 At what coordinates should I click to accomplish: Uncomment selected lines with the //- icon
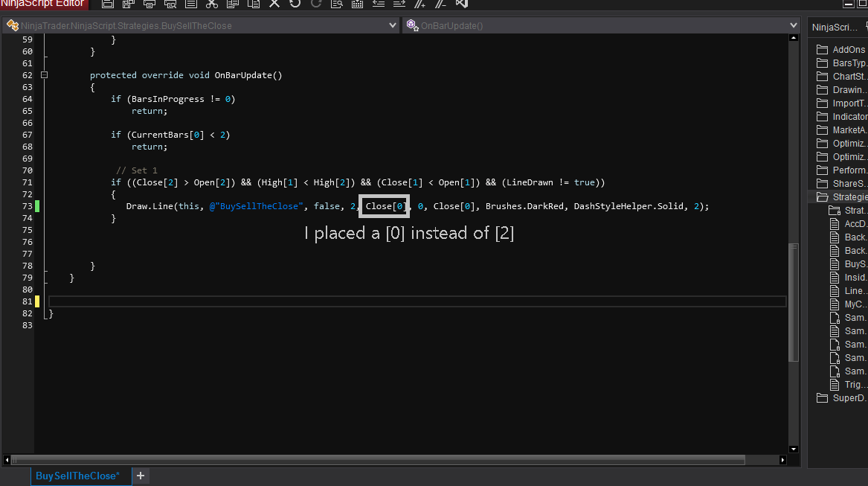tap(440, 3)
